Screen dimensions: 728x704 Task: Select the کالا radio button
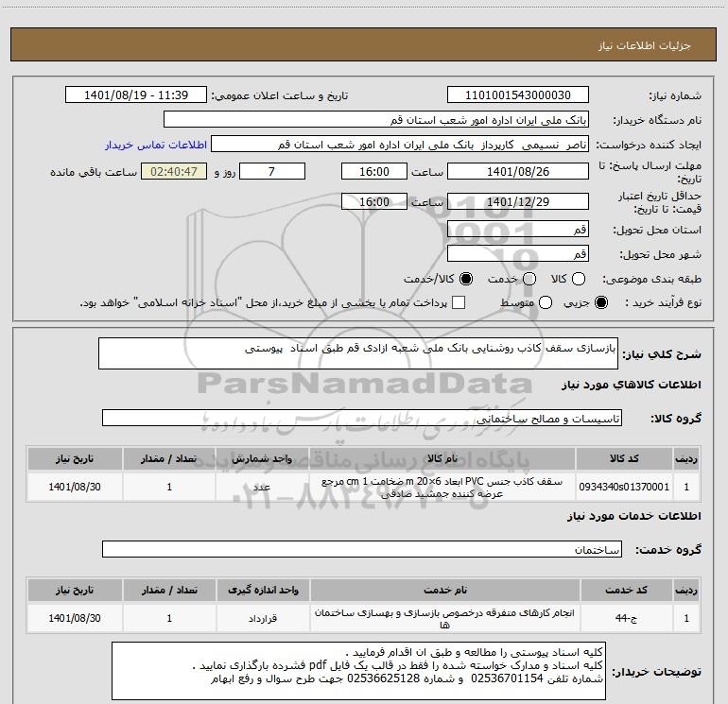coord(579,279)
